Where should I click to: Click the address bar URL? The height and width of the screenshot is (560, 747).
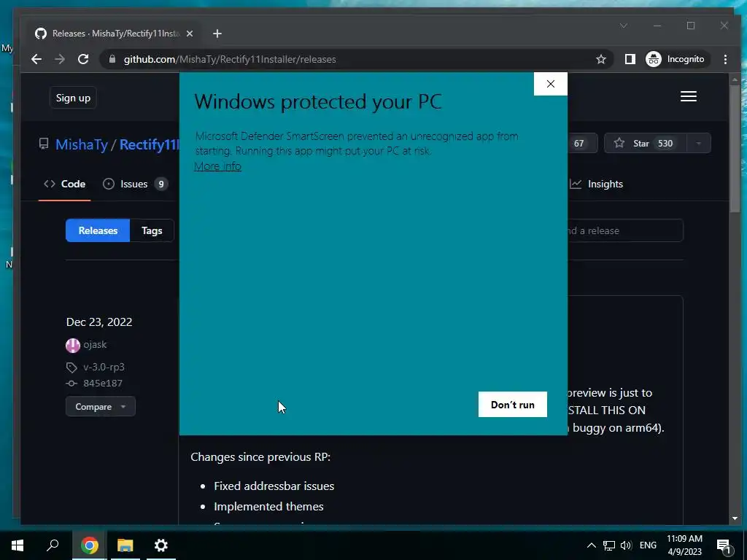230,59
